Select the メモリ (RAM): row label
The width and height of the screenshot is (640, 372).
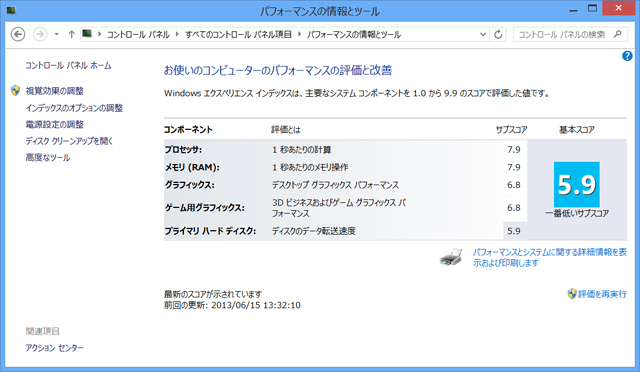tap(192, 167)
